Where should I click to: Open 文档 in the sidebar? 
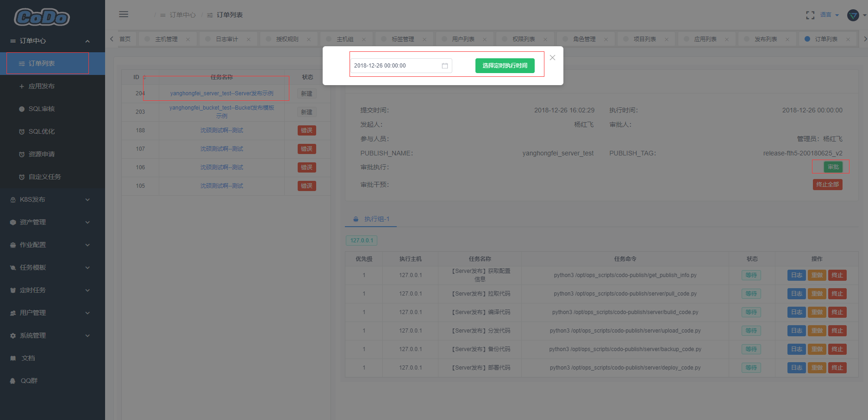(52, 358)
